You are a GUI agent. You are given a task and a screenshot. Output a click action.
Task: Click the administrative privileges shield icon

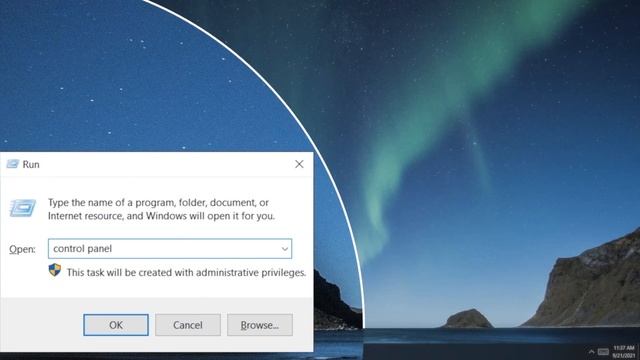[x=55, y=270]
